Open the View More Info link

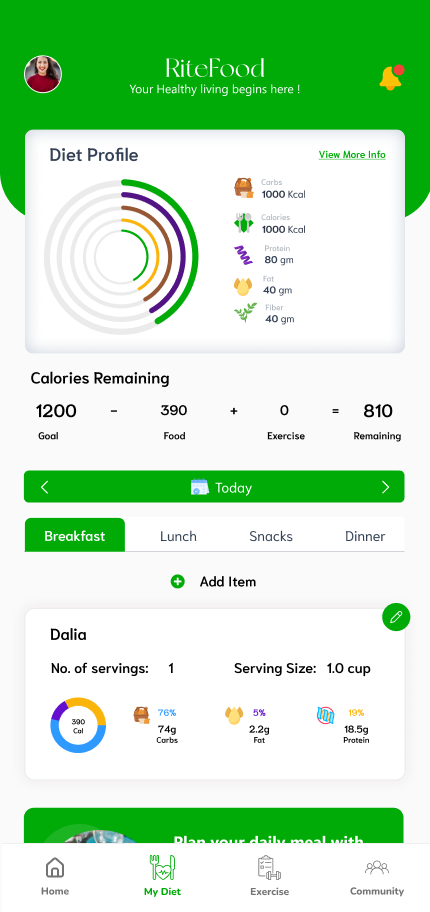point(352,155)
